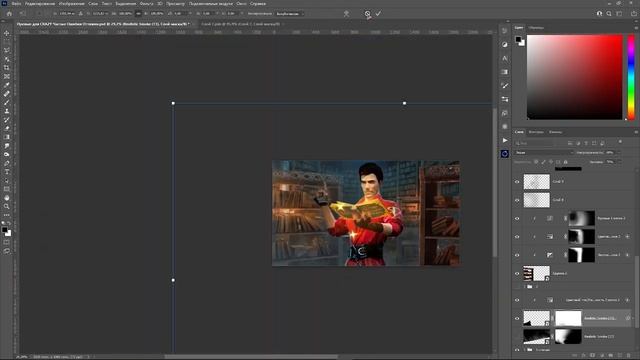Open the Справка menu
Image resolution: width=640 pixels, height=360 pixels.
258,4
